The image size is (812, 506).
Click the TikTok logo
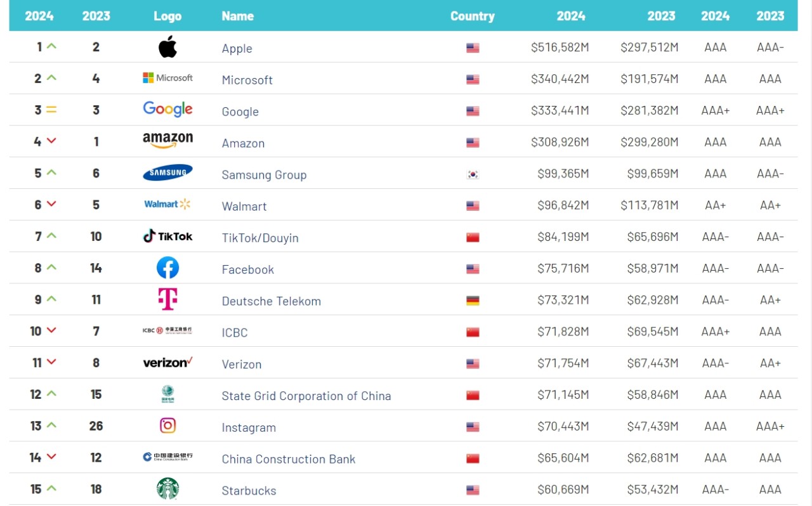pos(167,236)
